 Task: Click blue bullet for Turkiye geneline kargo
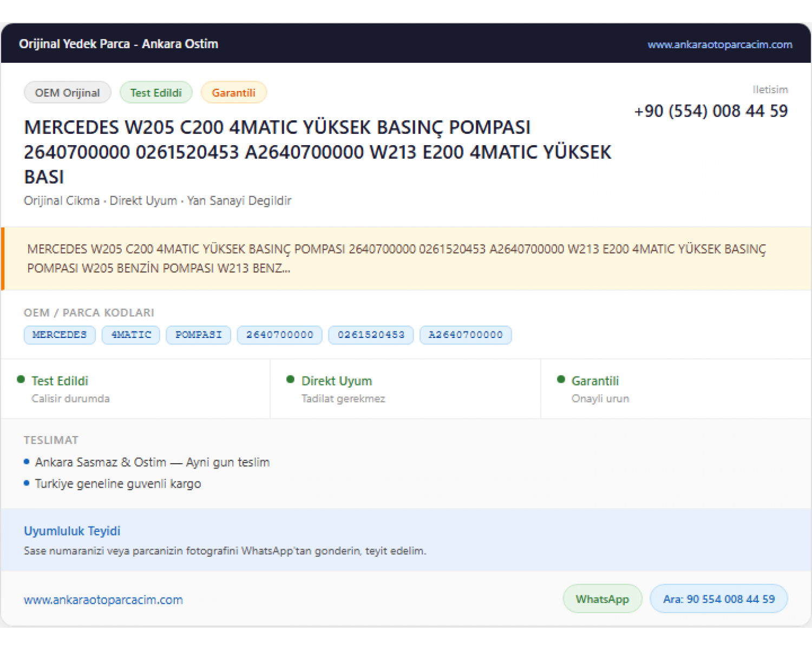tap(27, 483)
